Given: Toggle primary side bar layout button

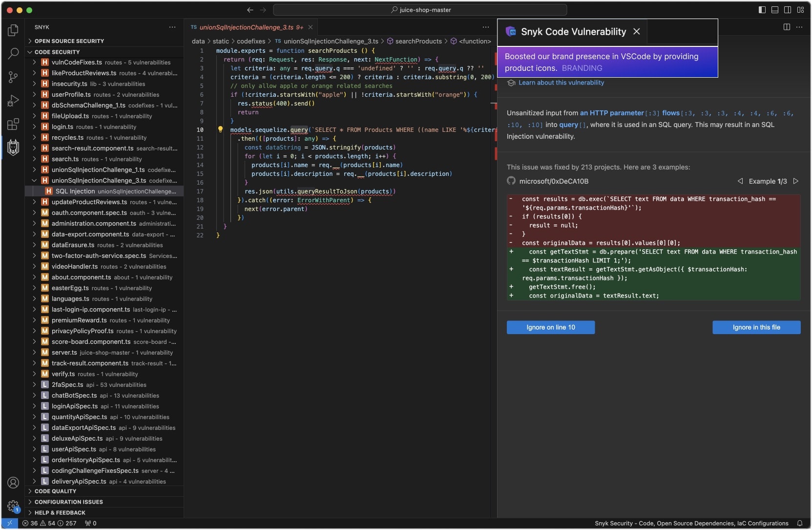Looking at the screenshot, I should 762,10.
